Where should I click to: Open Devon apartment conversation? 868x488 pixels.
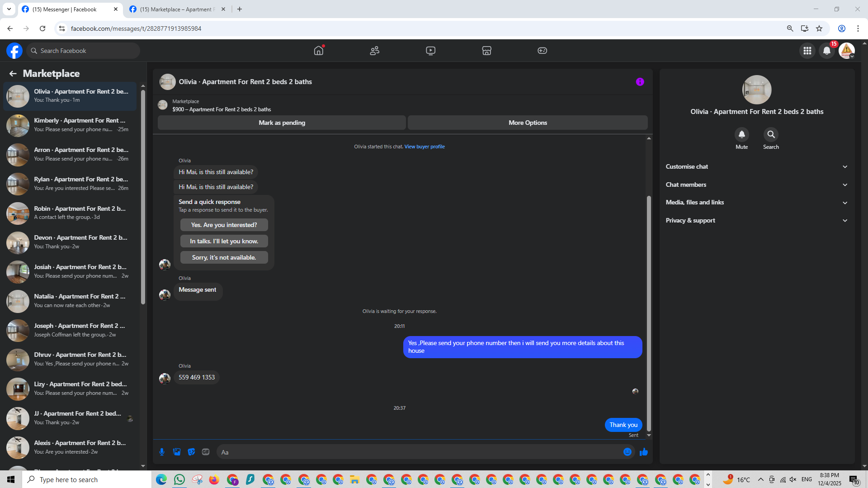[x=70, y=242]
